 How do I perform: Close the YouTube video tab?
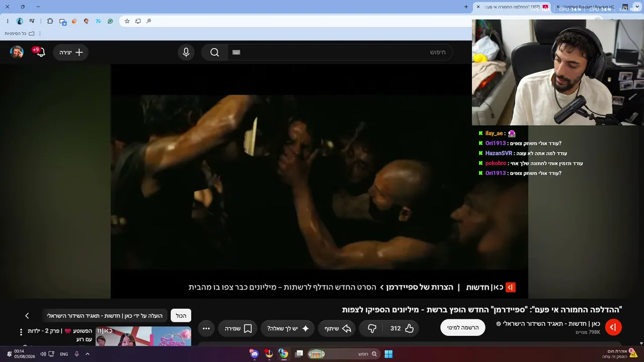pyautogui.click(x=478, y=7)
